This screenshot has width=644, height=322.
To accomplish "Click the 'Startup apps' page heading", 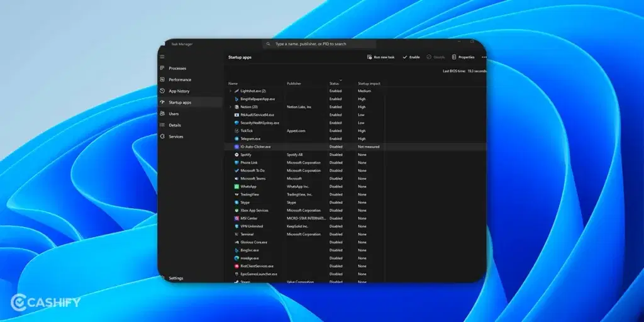I will pos(240,57).
